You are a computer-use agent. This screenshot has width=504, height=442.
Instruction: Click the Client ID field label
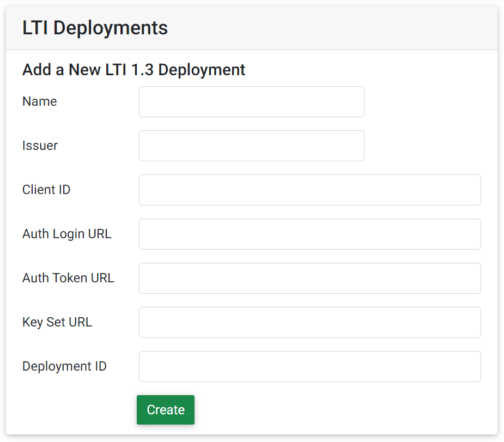(46, 190)
